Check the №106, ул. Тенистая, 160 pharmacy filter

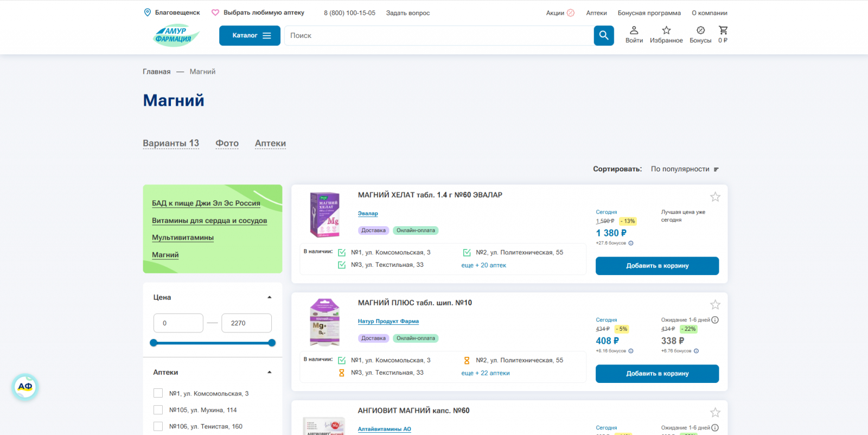point(158,426)
